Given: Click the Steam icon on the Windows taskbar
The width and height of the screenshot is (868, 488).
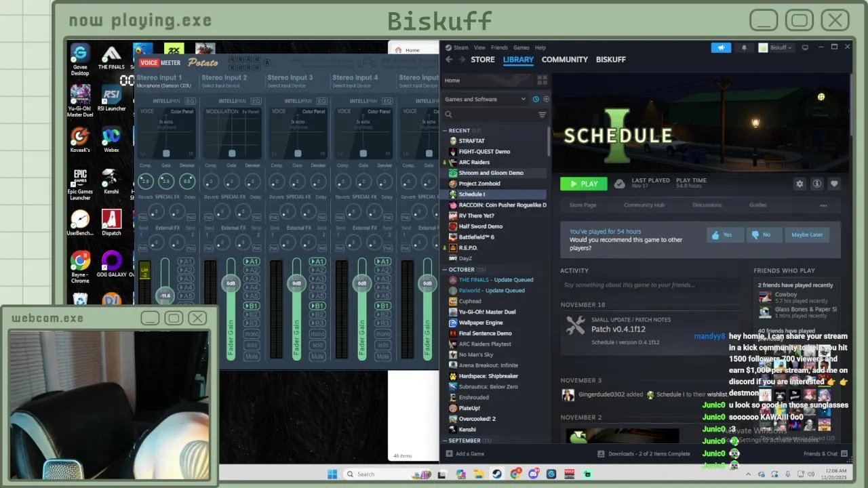Looking at the screenshot, I should tap(497, 474).
